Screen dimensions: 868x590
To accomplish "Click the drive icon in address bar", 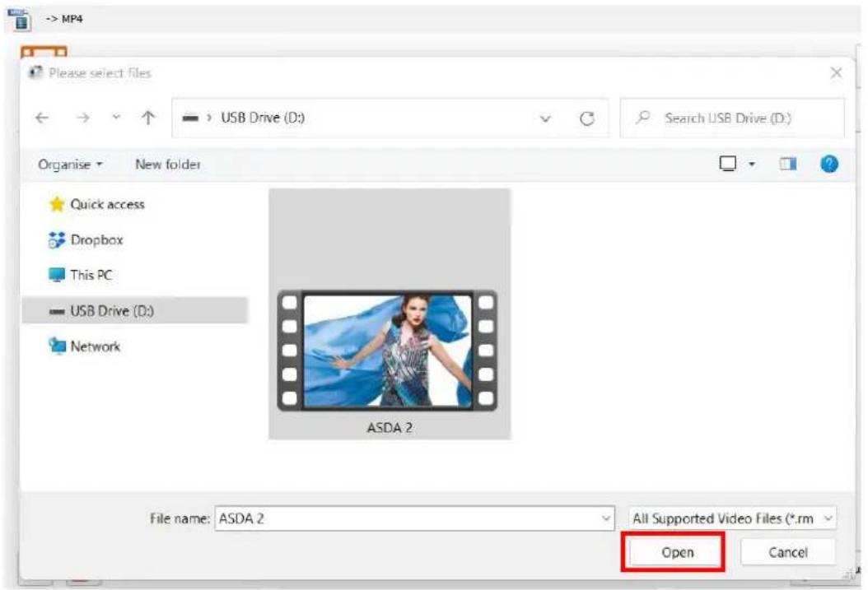I will (x=190, y=118).
